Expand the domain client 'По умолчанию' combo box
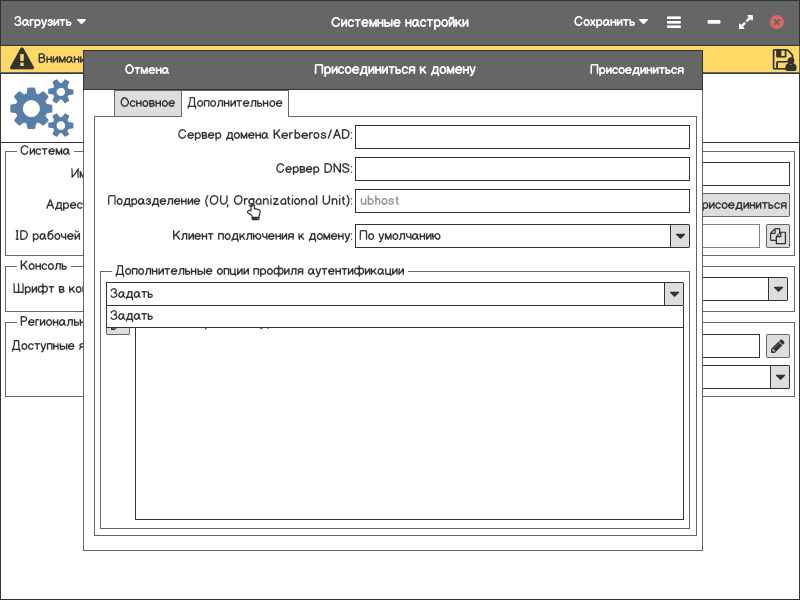The width and height of the screenshot is (800, 600). pos(680,236)
